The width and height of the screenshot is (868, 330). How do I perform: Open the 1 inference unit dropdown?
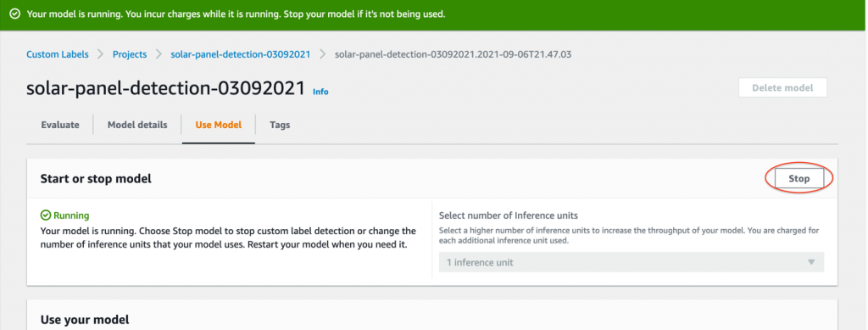pos(631,262)
